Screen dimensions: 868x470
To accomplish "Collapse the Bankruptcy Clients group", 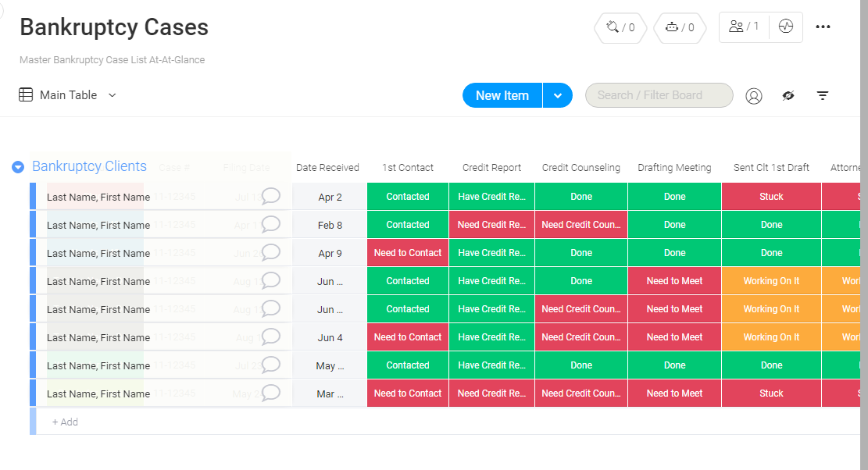I will (x=18, y=167).
